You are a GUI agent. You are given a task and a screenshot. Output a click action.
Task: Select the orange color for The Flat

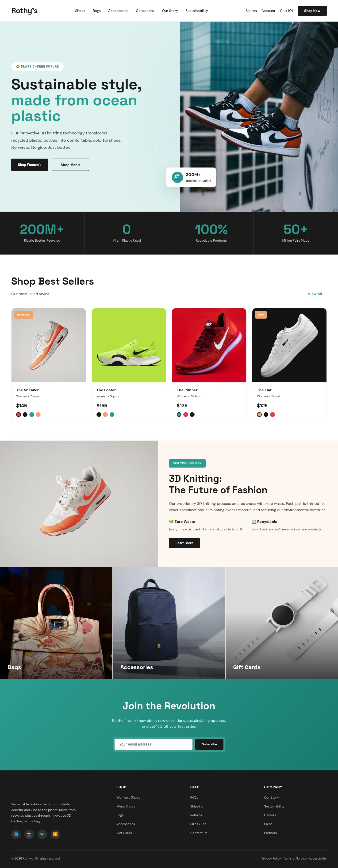tap(259, 415)
